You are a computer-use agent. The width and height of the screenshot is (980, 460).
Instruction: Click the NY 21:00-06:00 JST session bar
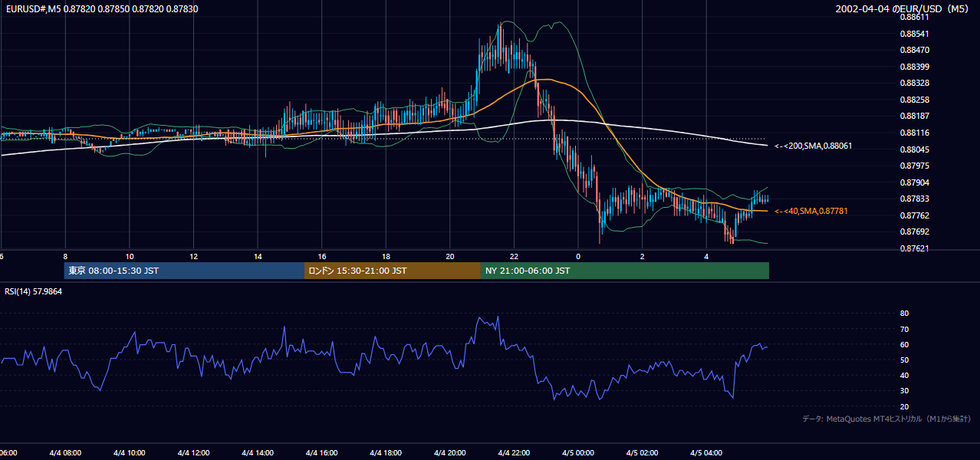click(625, 271)
